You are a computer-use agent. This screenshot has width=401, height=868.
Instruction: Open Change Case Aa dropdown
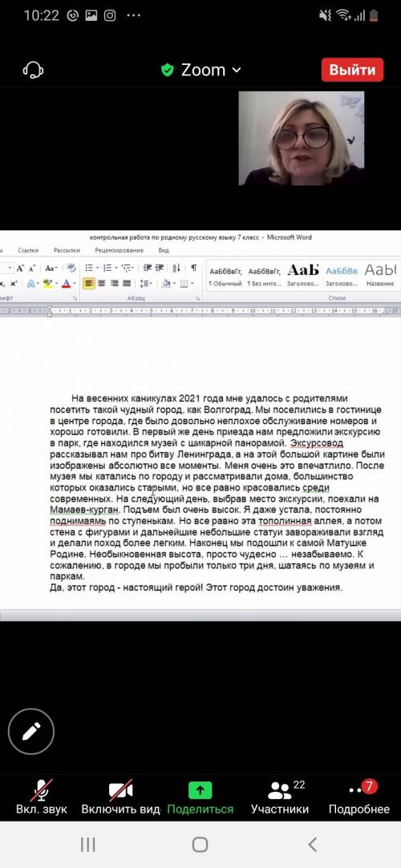(x=51, y=268)
